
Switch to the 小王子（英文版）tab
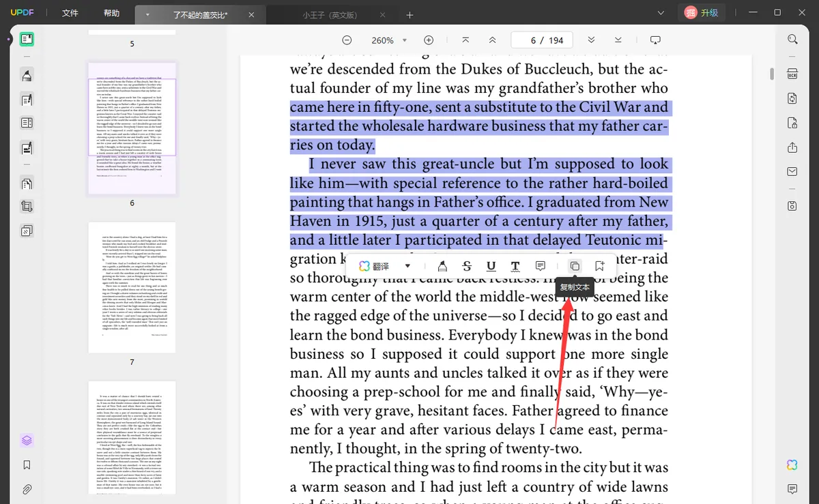coord(330,14)
